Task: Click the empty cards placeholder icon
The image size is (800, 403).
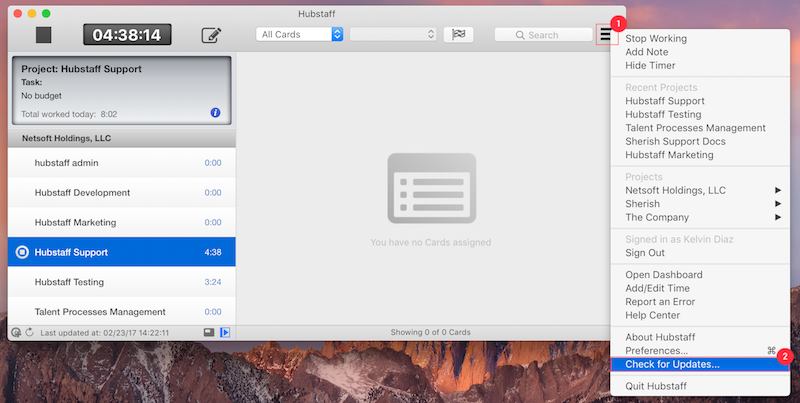Action: click(432, 188)
